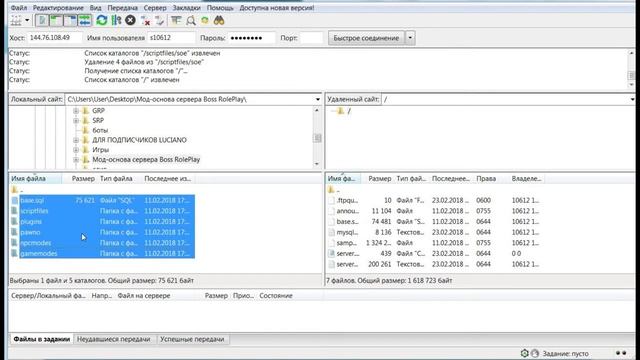Click the Хост input field
The width and height of the screenshot is (640, 360).
coord(55,38)
